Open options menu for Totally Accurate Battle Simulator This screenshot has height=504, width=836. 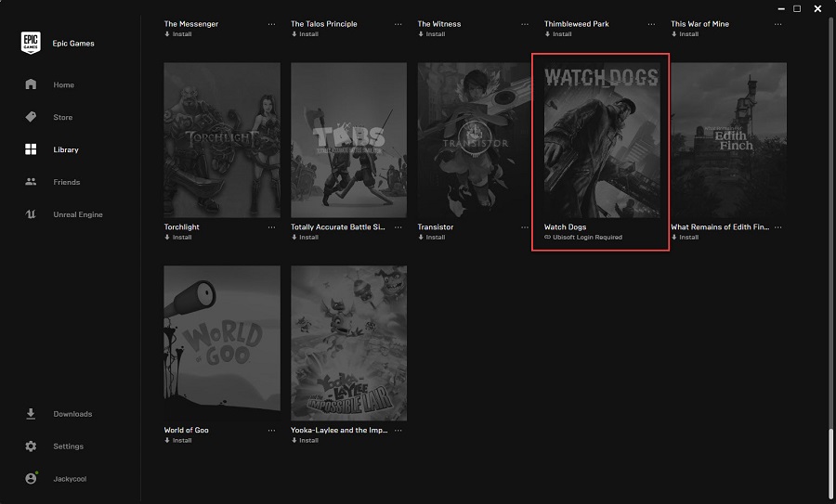pos(398,227)
